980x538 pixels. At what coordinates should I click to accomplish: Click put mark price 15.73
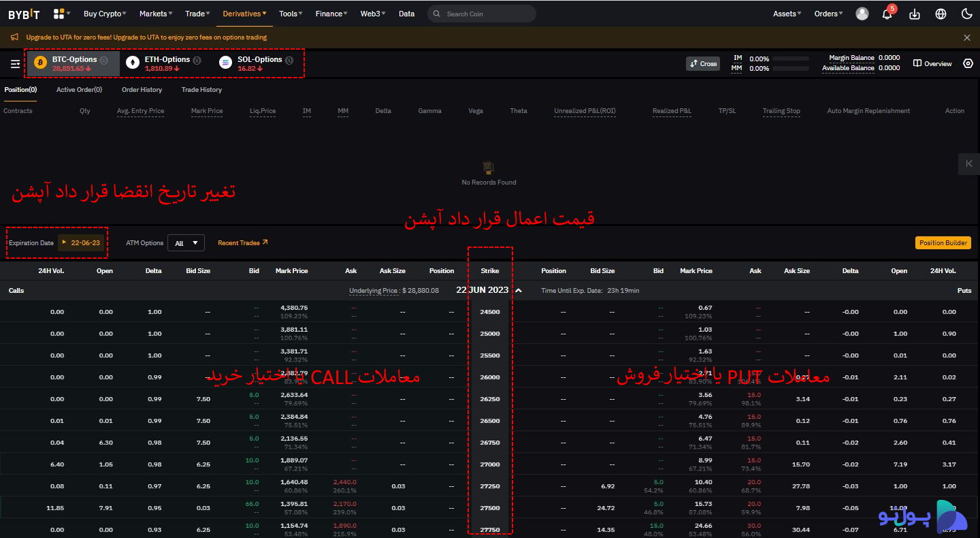point(705,504)
